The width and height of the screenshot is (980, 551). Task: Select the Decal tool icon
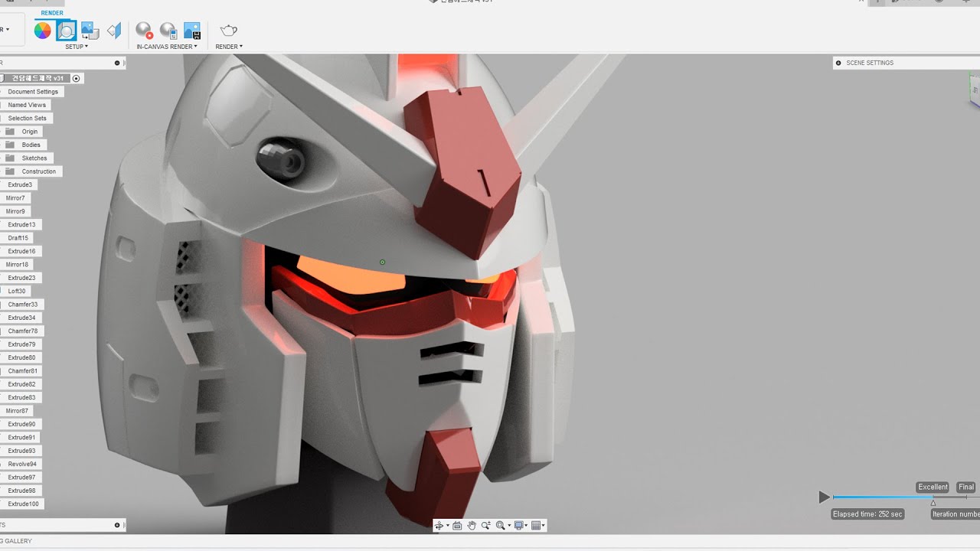(90, 31)
